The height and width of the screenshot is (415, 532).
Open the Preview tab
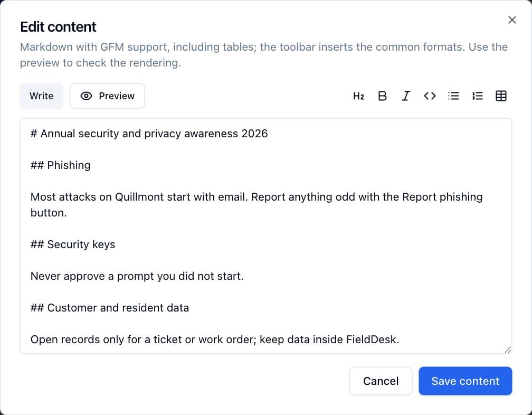click(x=107, y=96)
